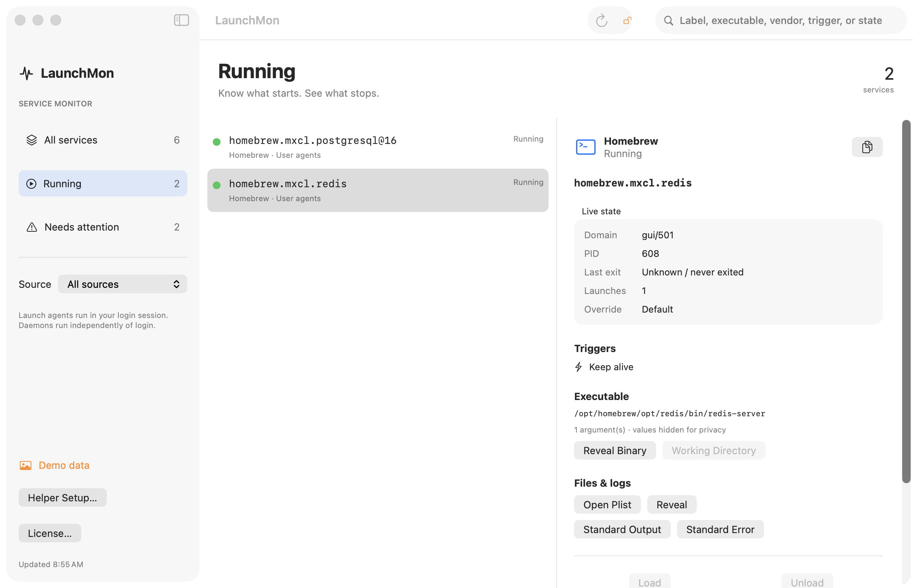Click the Demo data picture icon
The width and height of the screenshot is (913, 588).
(26, 465)
